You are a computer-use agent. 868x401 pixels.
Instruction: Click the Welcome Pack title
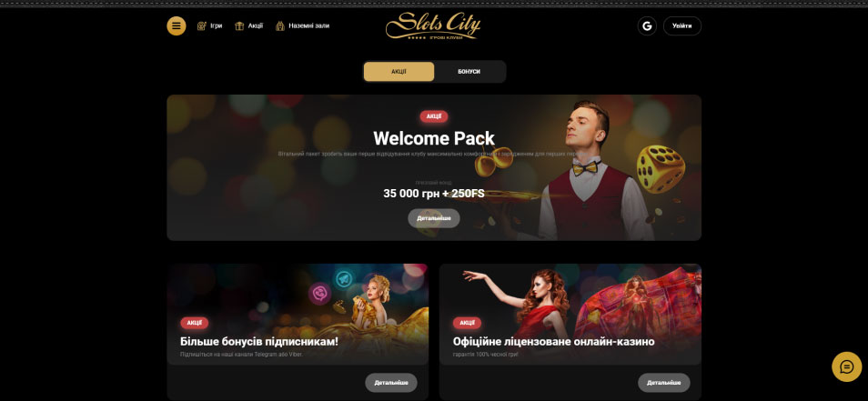point(434,138)
